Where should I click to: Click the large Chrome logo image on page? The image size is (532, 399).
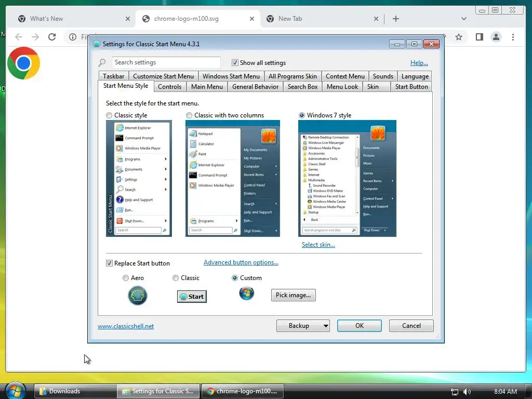click(23, 63)
